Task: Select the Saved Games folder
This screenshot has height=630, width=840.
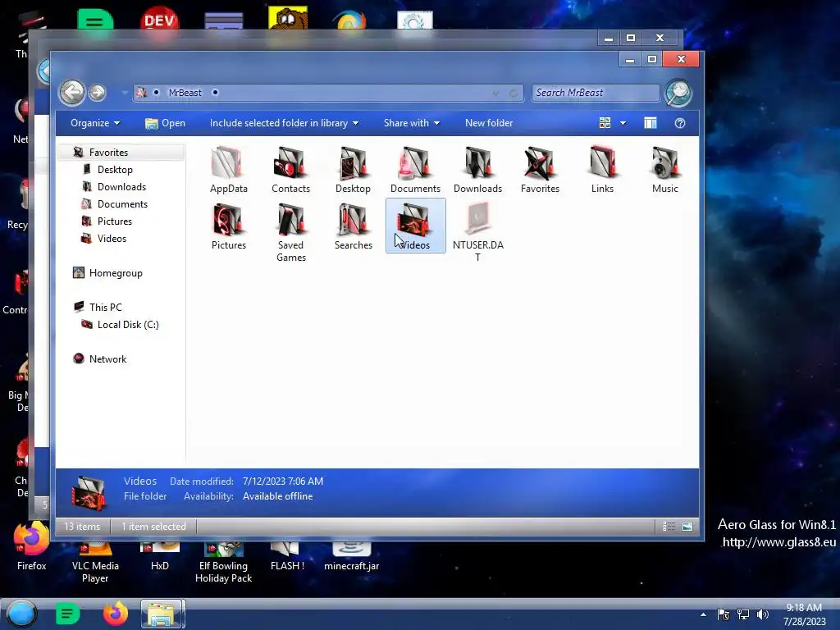Action: coord(290,232)
